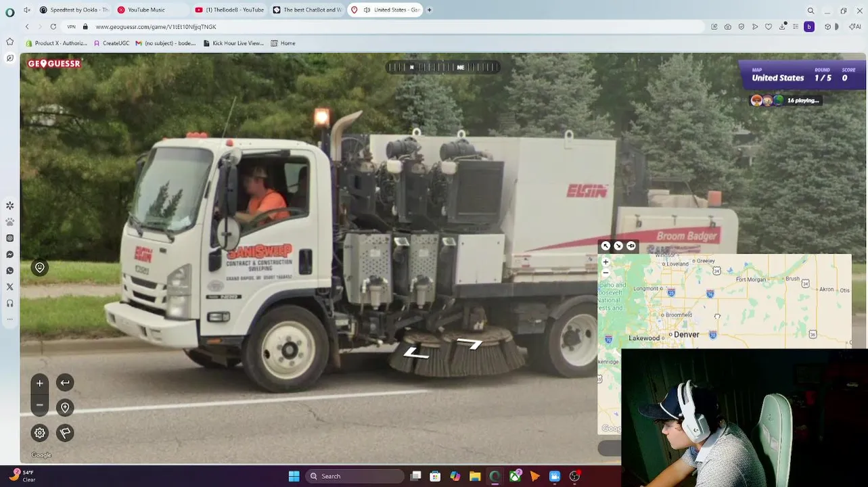Zoom out the street view with minus button

click(x=40, y=405)
